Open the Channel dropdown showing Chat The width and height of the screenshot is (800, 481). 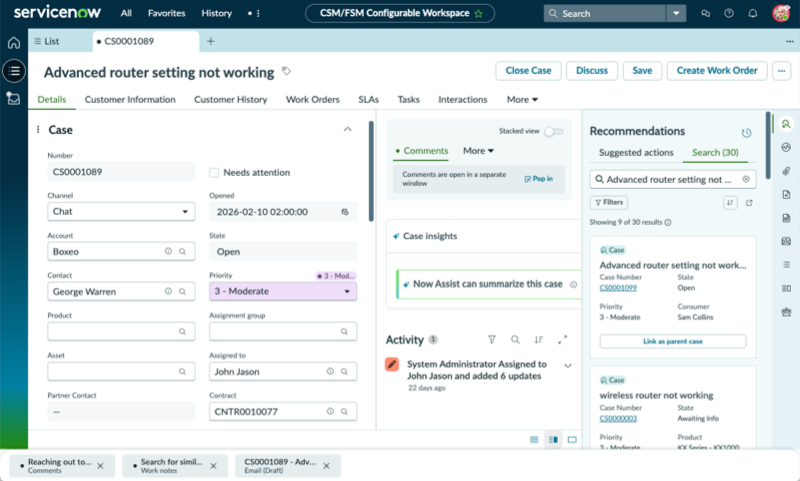point(121,212)
